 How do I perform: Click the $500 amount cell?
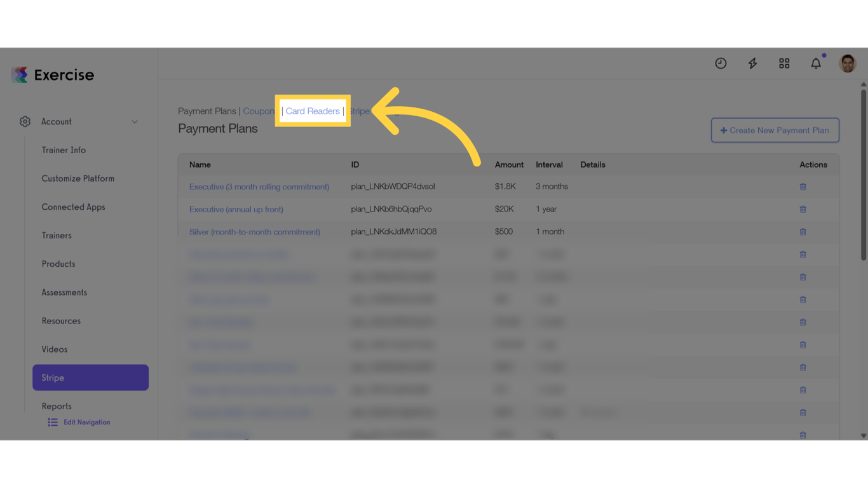504,232
